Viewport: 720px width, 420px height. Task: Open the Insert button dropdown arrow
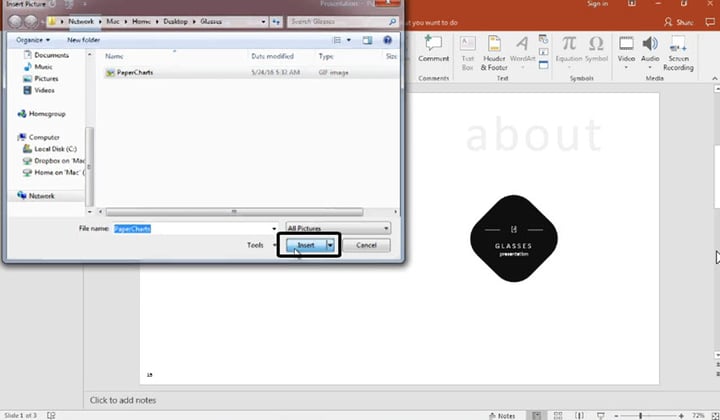330,245
